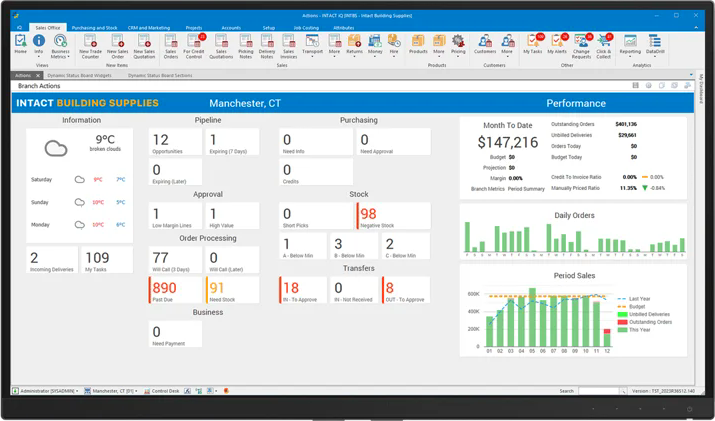Collapse the ribbon with the top-right chevron

(696, 28)
